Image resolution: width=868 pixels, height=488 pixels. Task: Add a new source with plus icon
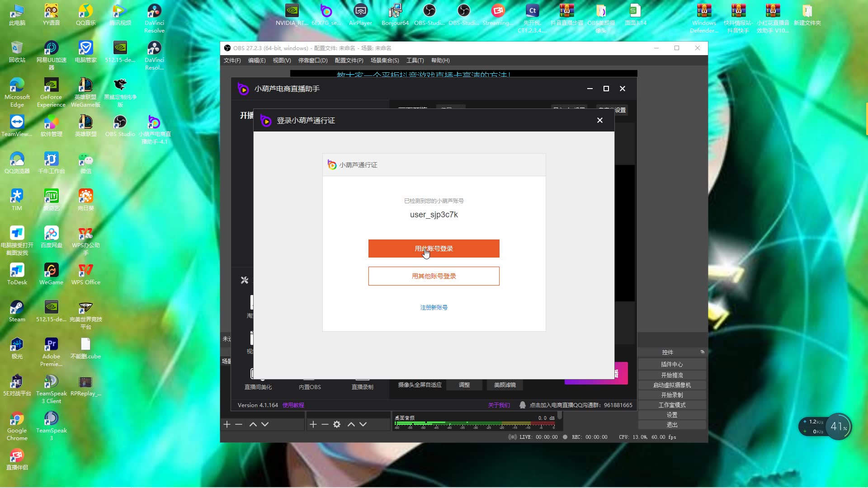tap(313, 424)
